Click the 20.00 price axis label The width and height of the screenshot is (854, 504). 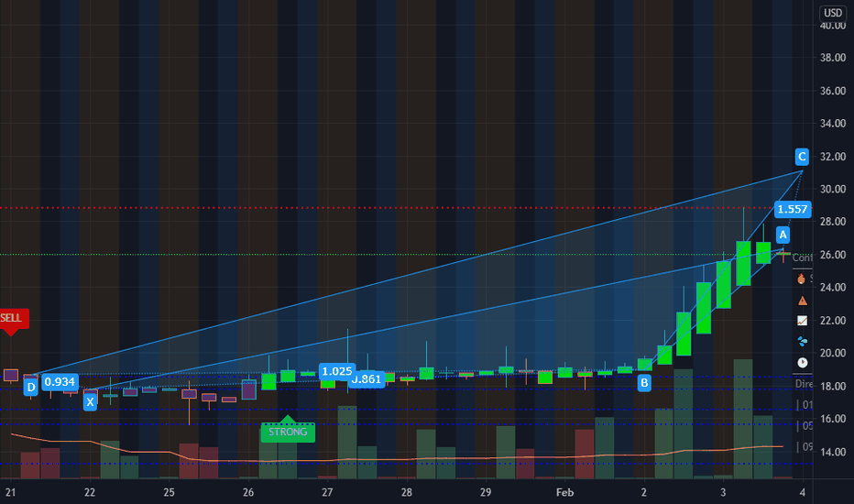click(833, 353)
